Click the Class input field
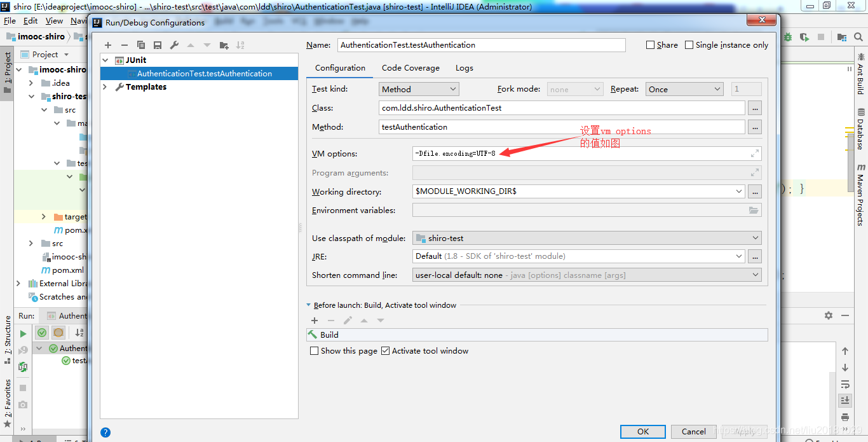868x442 pixels. tap(562, 108)
